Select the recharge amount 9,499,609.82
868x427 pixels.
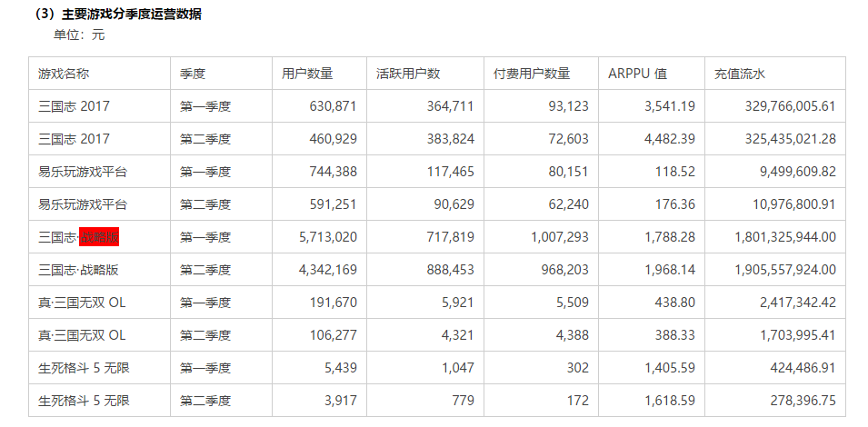tap(798, 172)
